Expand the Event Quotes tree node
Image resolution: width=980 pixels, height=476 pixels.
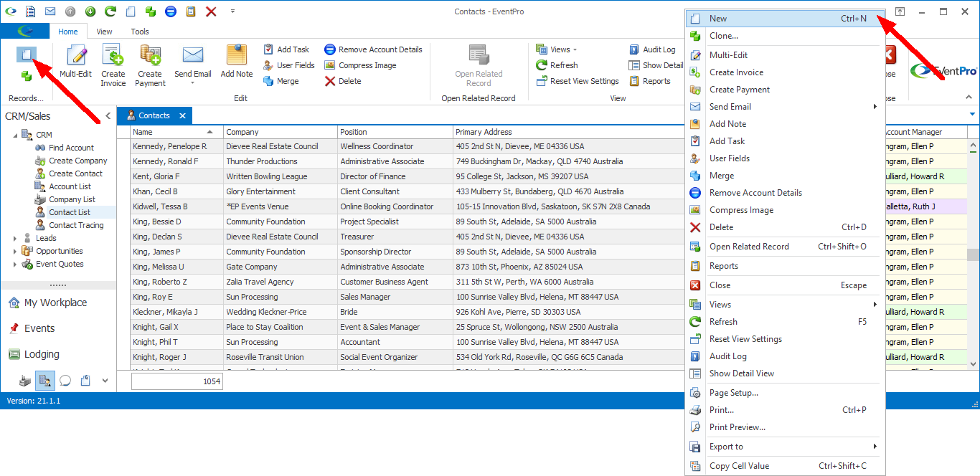point(15,264)
